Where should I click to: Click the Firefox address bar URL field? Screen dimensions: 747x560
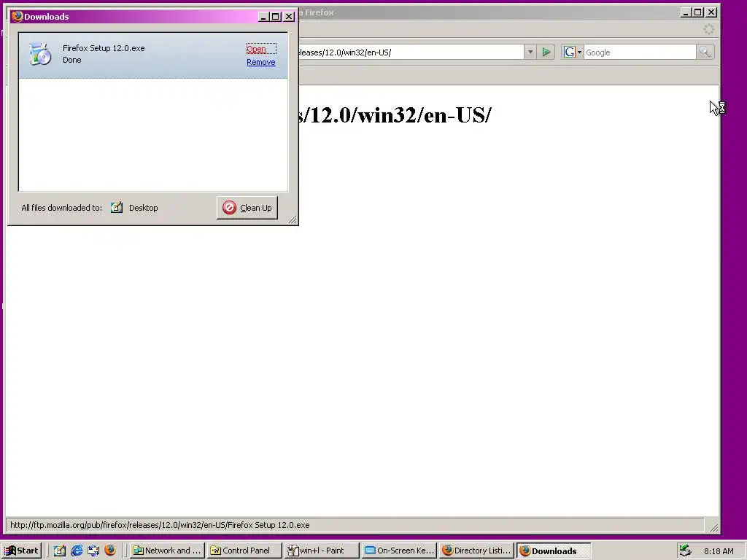pyautogui.click(x=411, y=52)
